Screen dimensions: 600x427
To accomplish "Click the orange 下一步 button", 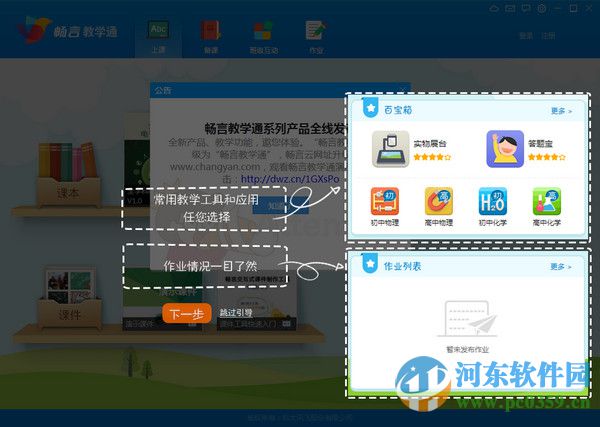I will pos(187,313).
